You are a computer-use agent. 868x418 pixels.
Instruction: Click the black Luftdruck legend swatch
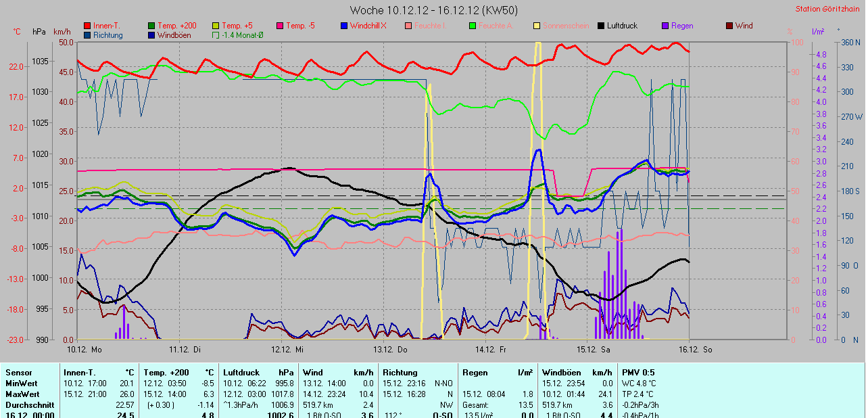point(601,26)
